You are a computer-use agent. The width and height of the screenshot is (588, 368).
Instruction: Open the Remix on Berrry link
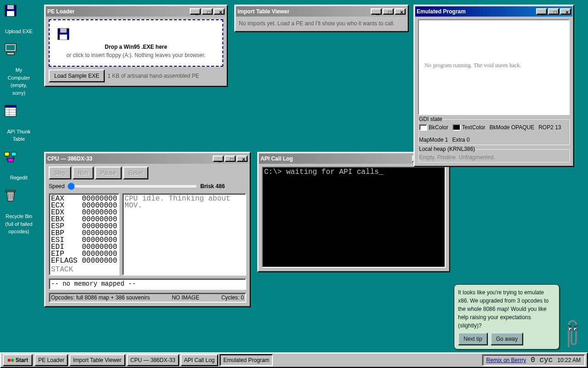(506, 360)
